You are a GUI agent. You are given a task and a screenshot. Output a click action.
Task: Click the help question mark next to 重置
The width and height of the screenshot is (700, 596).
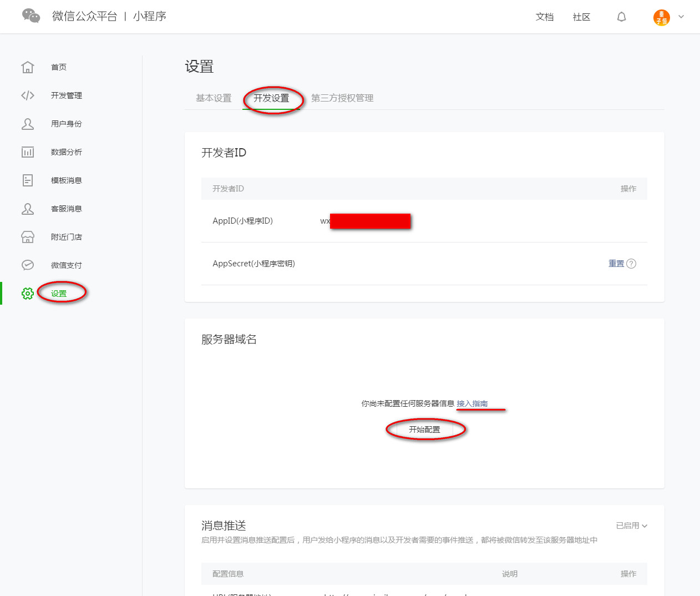click(x=631, y=264)
